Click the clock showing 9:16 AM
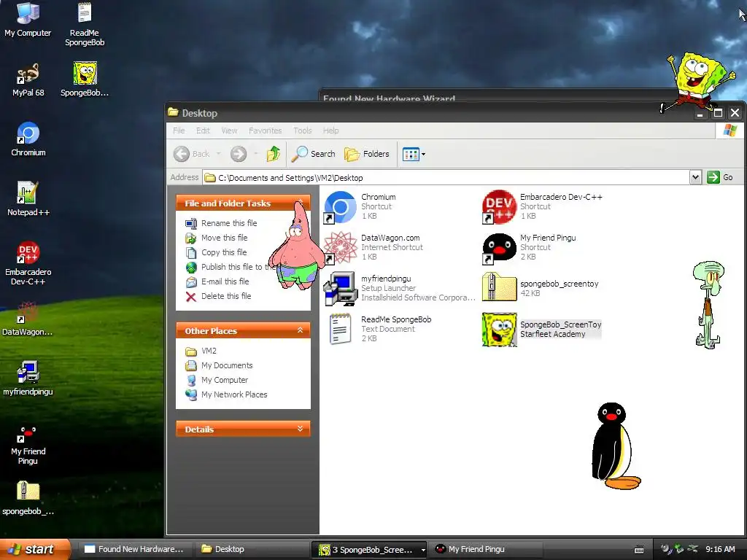This screenshot has height=560, width=747. click(720, 549)
